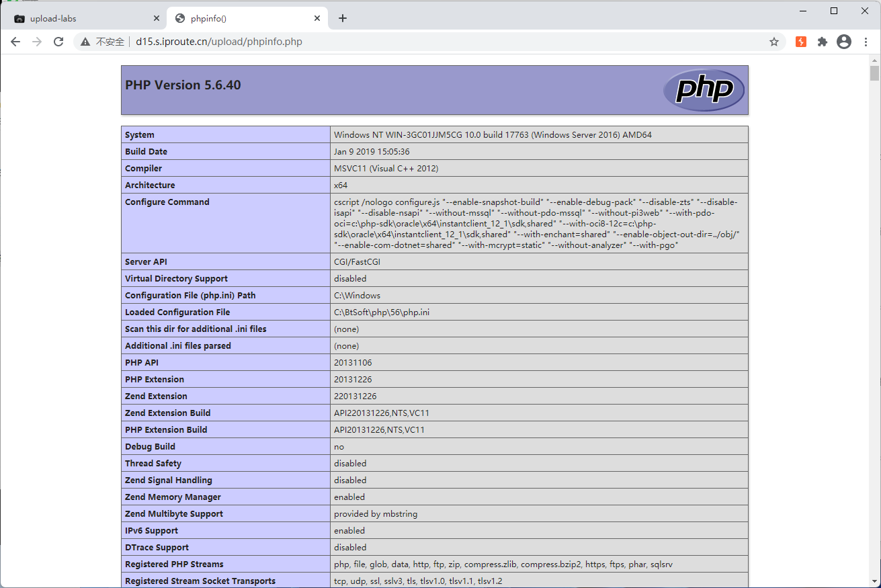Screen dimensions: 881x588
Task: Open the user profile avatar
Action: pyautogui.click(x=843, y=42)
